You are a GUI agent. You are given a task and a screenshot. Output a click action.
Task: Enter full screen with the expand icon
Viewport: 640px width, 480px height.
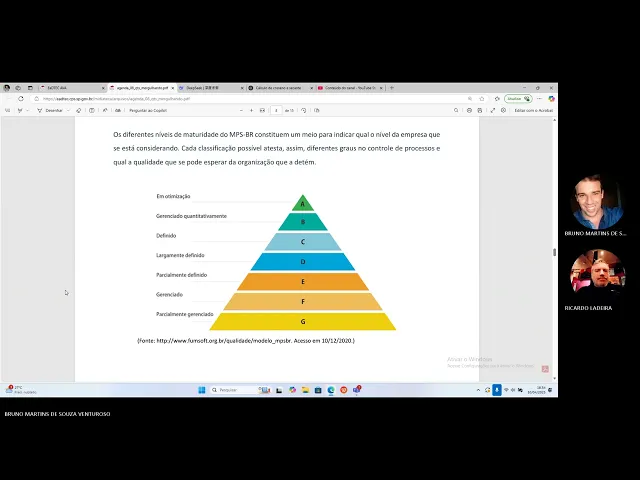(x=493, y=111)
